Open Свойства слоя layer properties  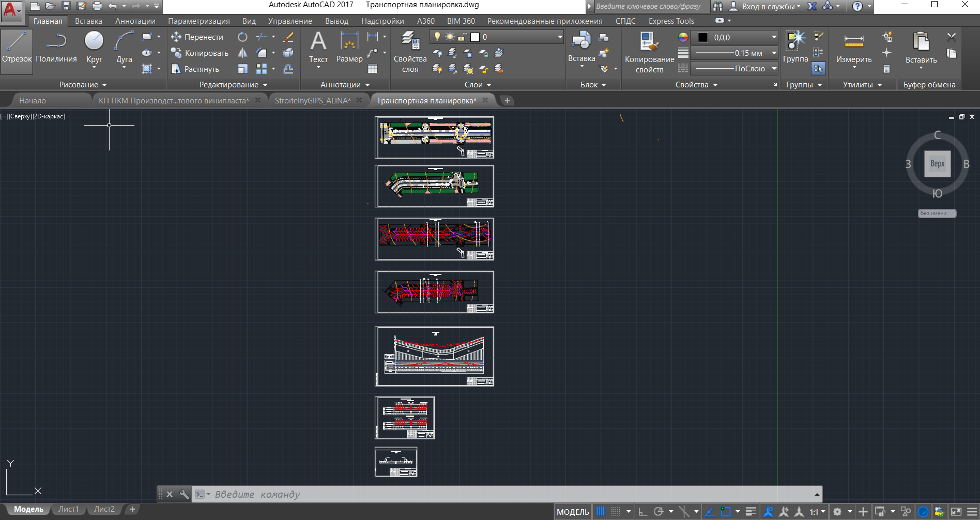click(410, 52)
